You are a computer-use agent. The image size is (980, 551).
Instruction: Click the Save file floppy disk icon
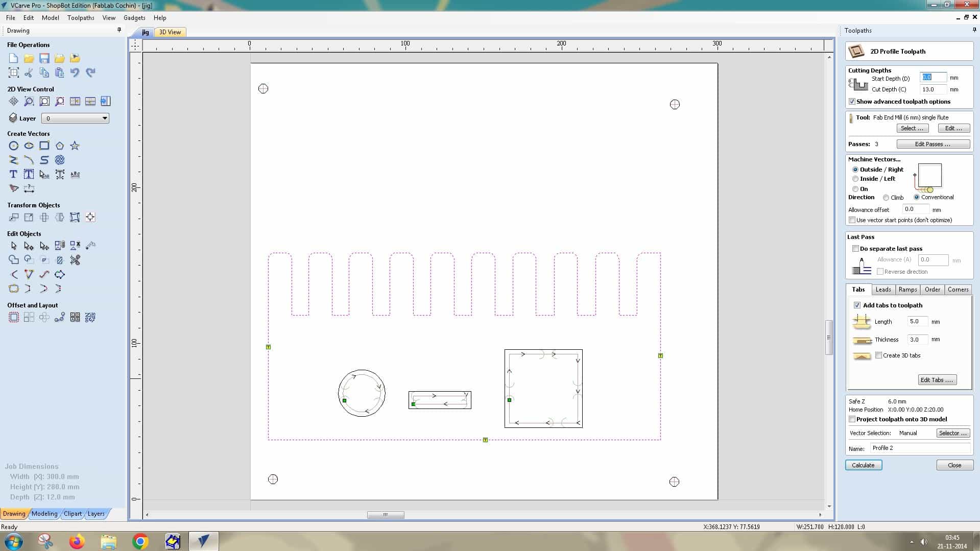[x=44, y=58]
